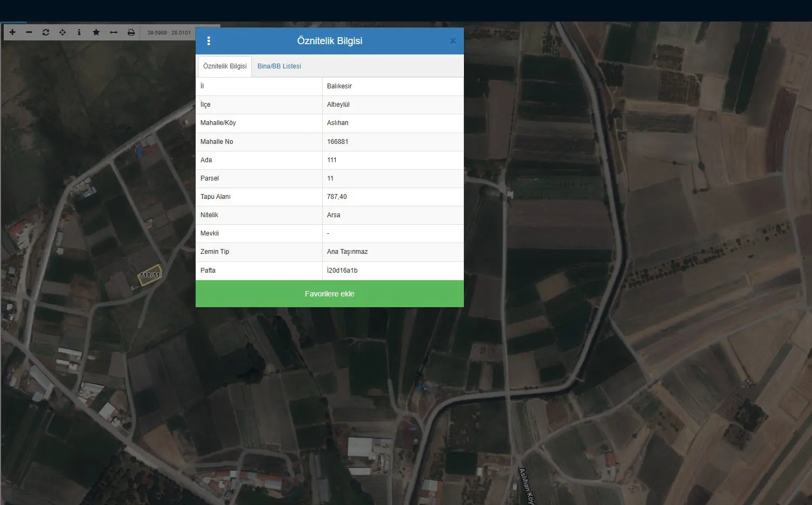
Task: Click the coordinate display in toolbar
Action: pyautogui.click(x=169, y=33)
